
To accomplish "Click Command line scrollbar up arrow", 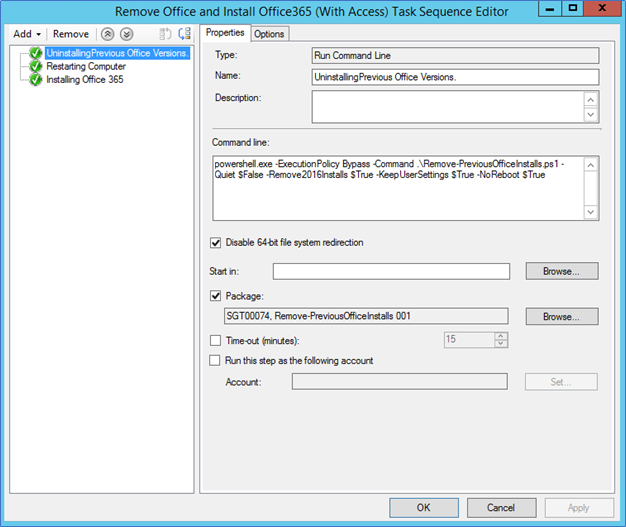I will (x=591, y=165).
